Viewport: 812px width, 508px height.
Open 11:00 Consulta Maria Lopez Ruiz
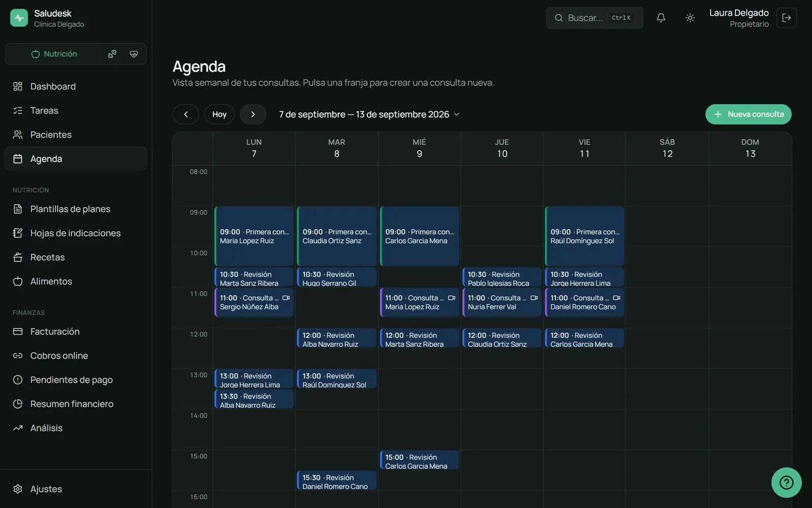click(x=420, y=302)
